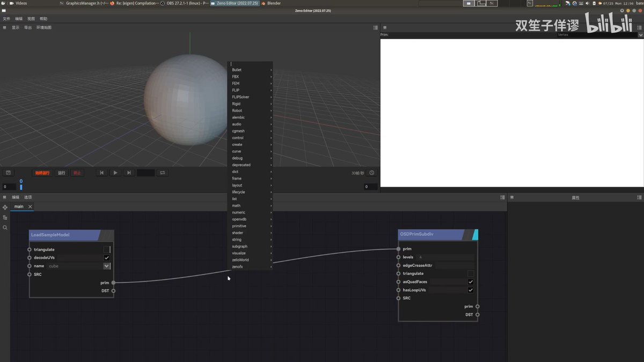This screenshot has height=362, width=644.
Task: Expand the Bullet category submenu
Action: pos(251,70)
